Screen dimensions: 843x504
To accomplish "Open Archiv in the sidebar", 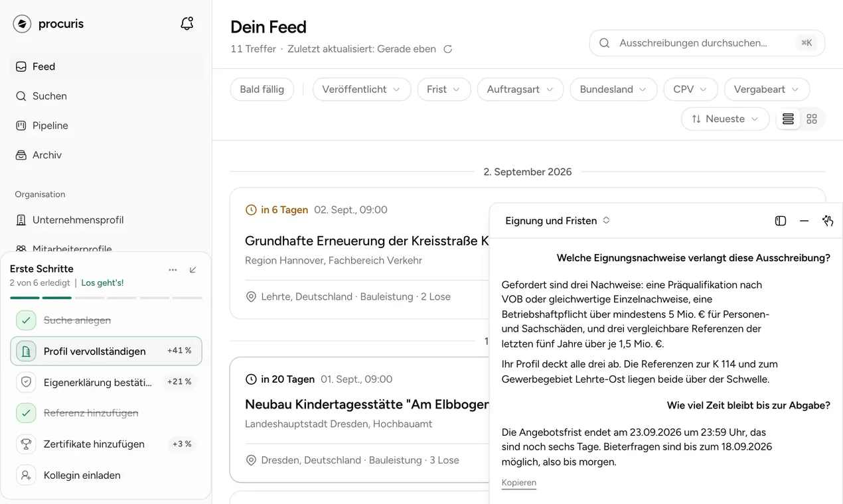I will [107, 155].
